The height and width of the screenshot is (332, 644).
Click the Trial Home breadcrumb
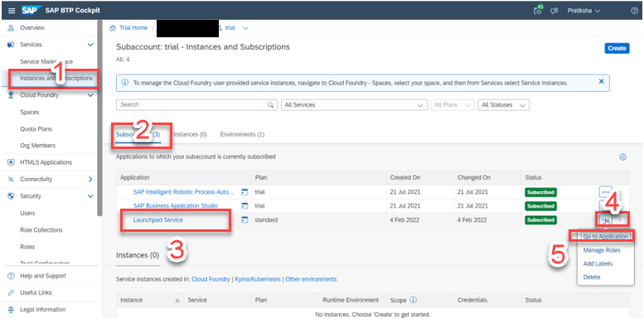click(x=133, y=28)
